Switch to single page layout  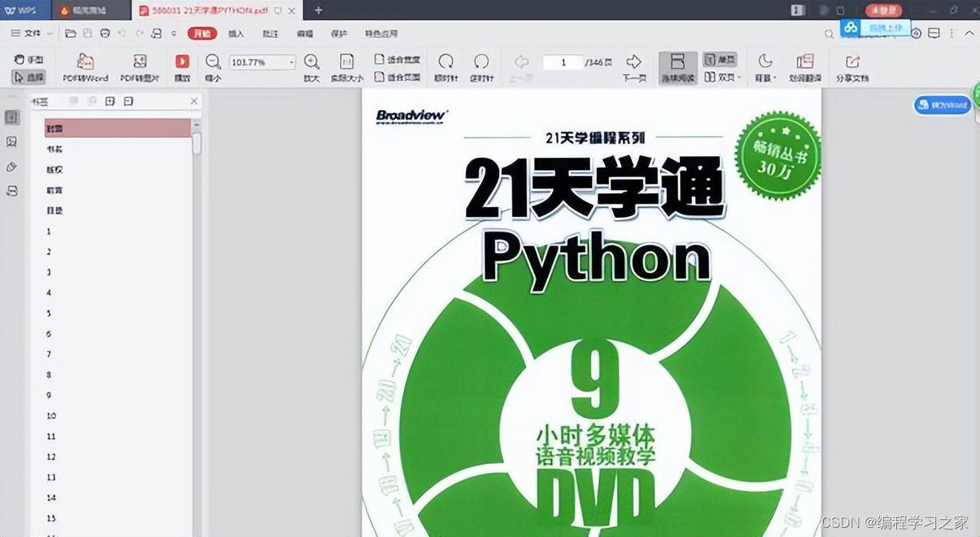coord(719,59)
